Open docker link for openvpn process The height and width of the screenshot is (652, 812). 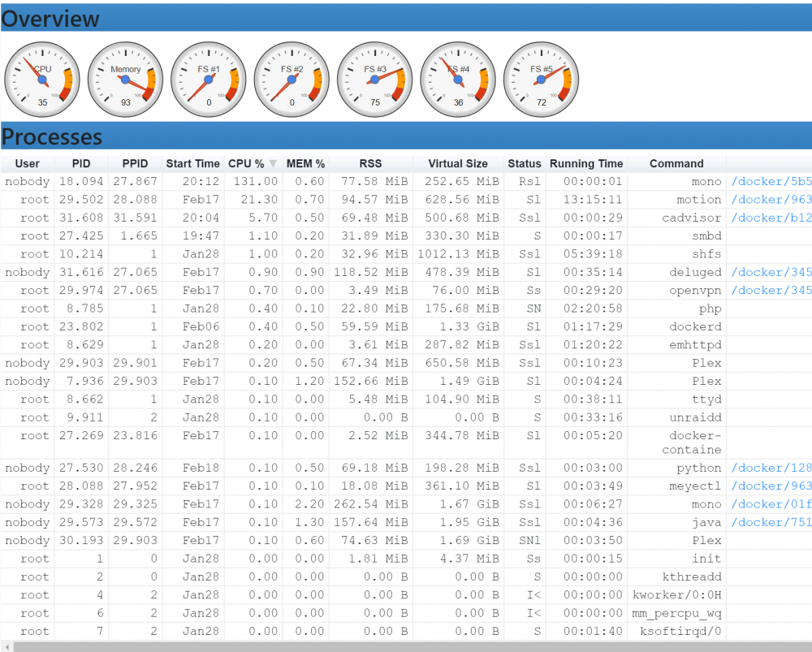[771, 290]
